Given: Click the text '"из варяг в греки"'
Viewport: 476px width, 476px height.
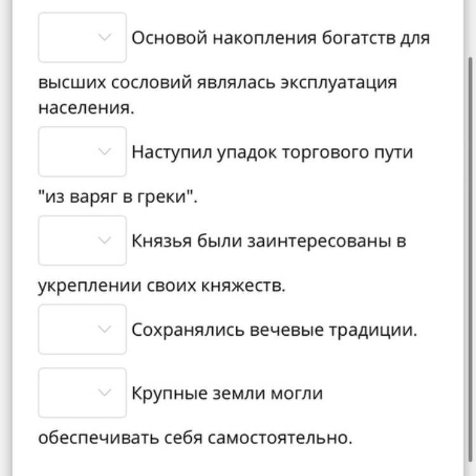Looking at the screenshot, I should (x=118, y=197).
